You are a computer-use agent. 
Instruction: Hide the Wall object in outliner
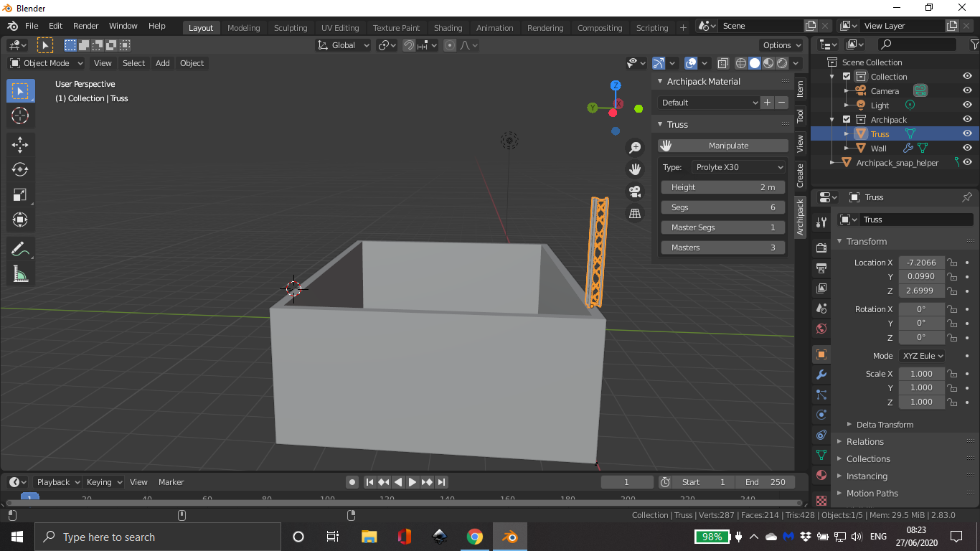tap(967, 148)
